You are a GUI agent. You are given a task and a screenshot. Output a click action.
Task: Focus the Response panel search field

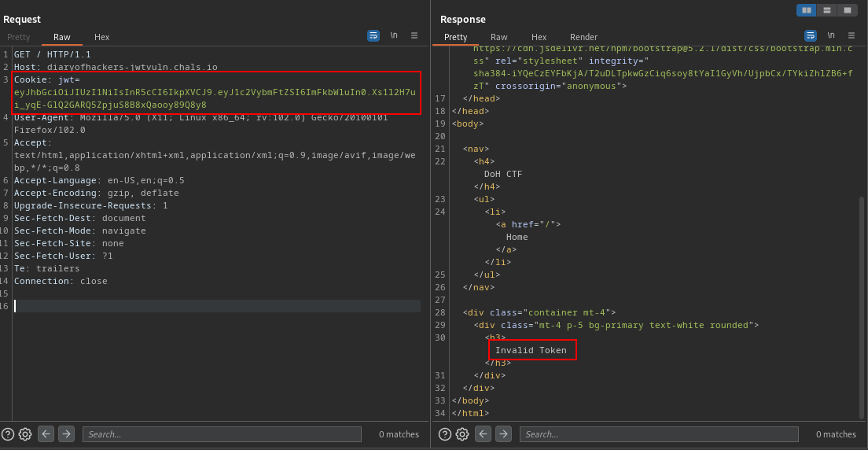tap(660, 434)
